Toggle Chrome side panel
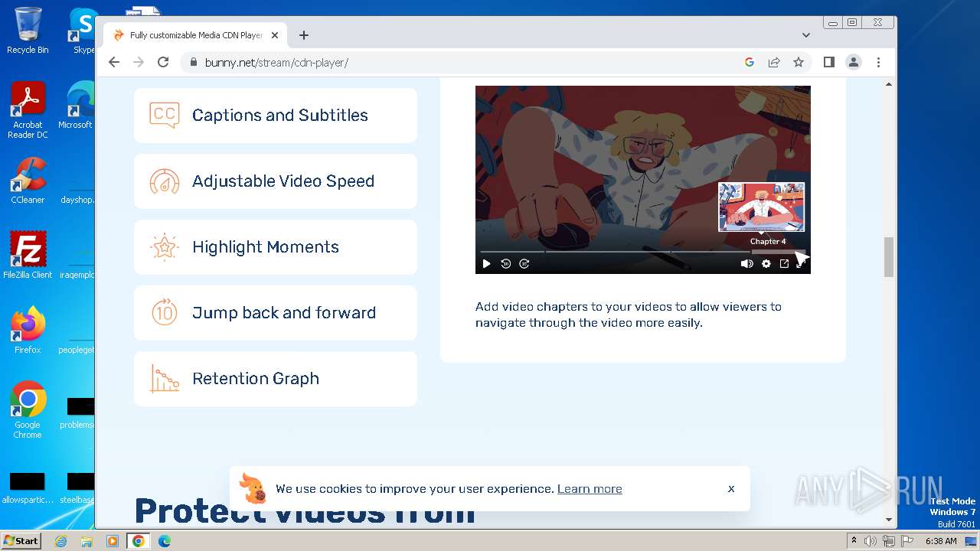This screenshot has width=980, height=551. pyautogui.click(x=829, y=62)
